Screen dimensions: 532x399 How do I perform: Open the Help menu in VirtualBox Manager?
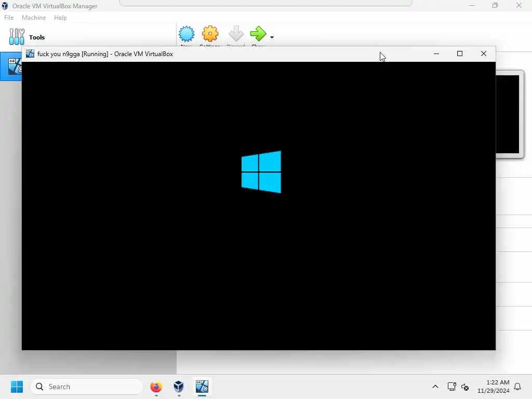(x=60, y=18)
